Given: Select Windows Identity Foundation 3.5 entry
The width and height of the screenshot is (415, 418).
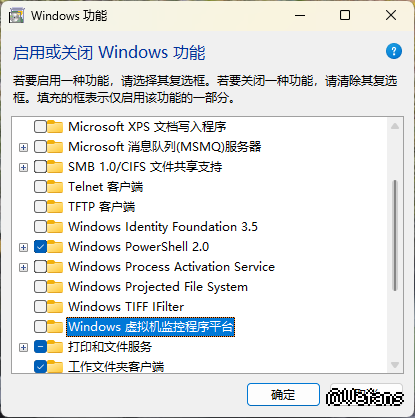Looking at the screenshot, I should 163,227.
